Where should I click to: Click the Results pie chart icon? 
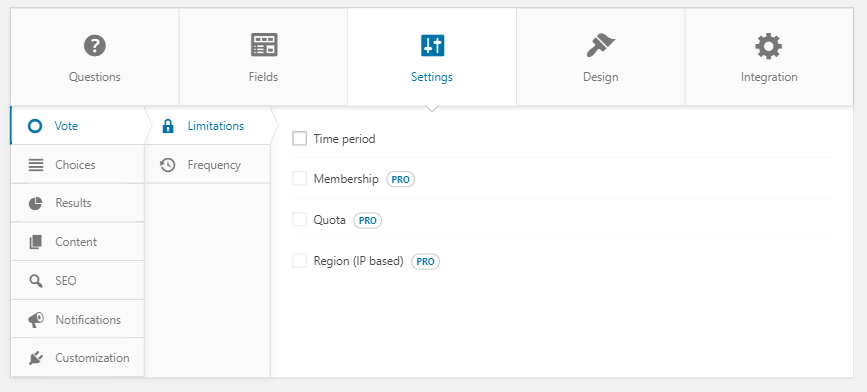pyautogui.click(x=35, y=203)
